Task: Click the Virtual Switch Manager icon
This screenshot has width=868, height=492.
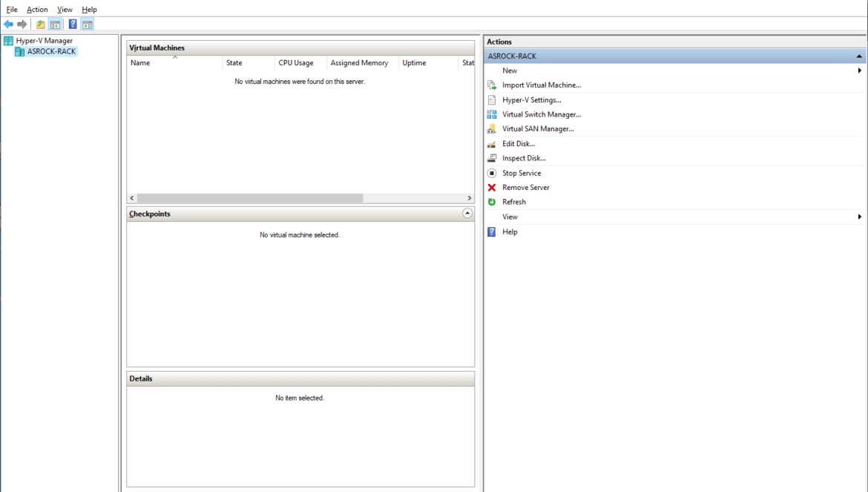Action: tap(492, 114)
